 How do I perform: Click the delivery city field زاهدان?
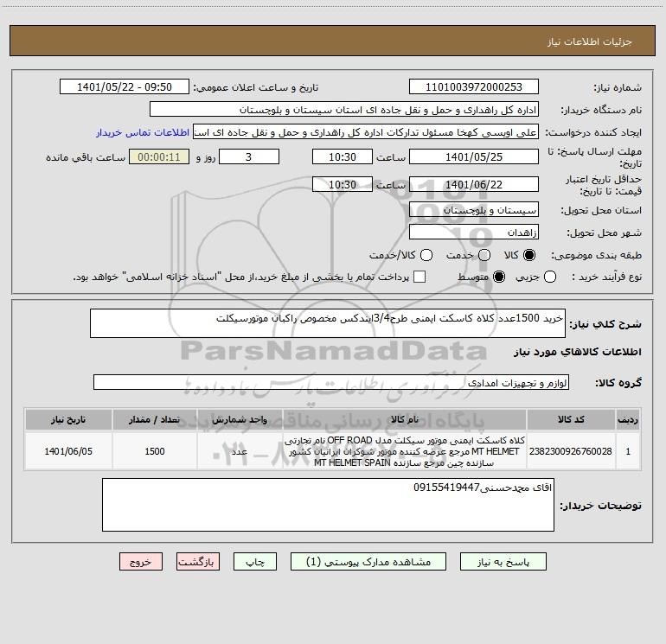(x=474, y=233)
